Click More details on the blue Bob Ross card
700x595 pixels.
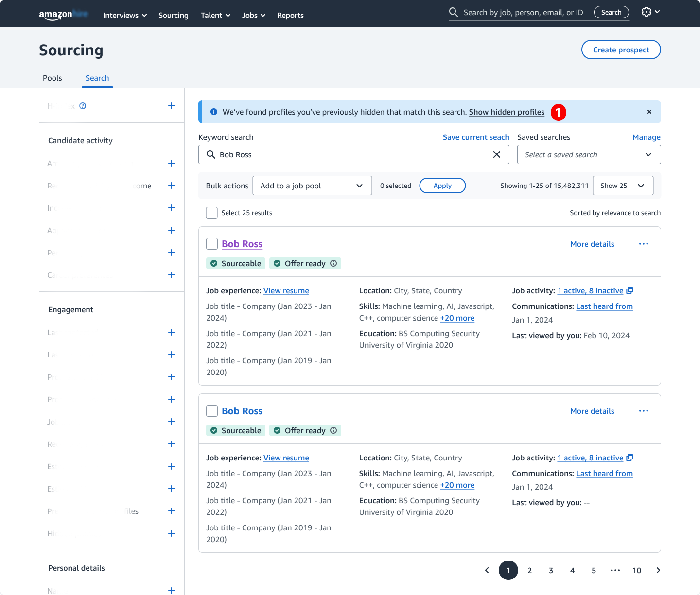tap(592, 411)
